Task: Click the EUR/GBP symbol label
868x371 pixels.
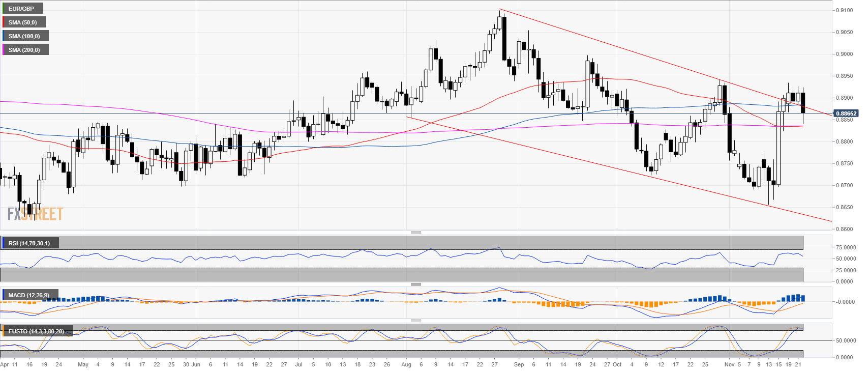Action: [21, 9]
